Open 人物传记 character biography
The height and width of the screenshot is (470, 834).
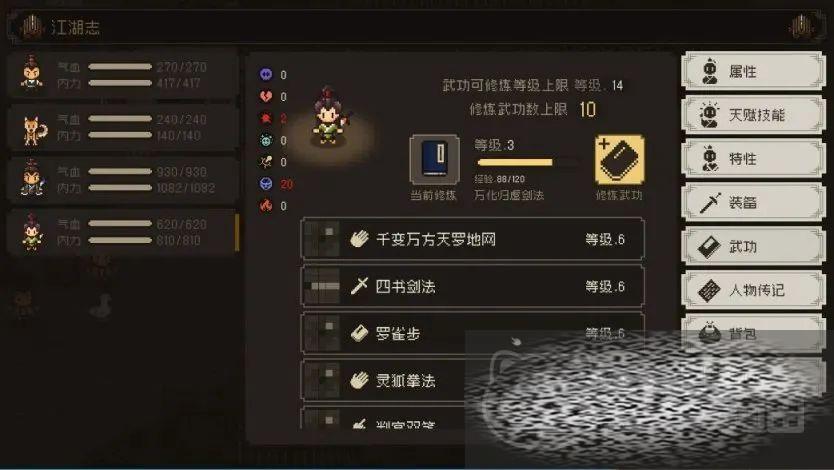point(753,290)
